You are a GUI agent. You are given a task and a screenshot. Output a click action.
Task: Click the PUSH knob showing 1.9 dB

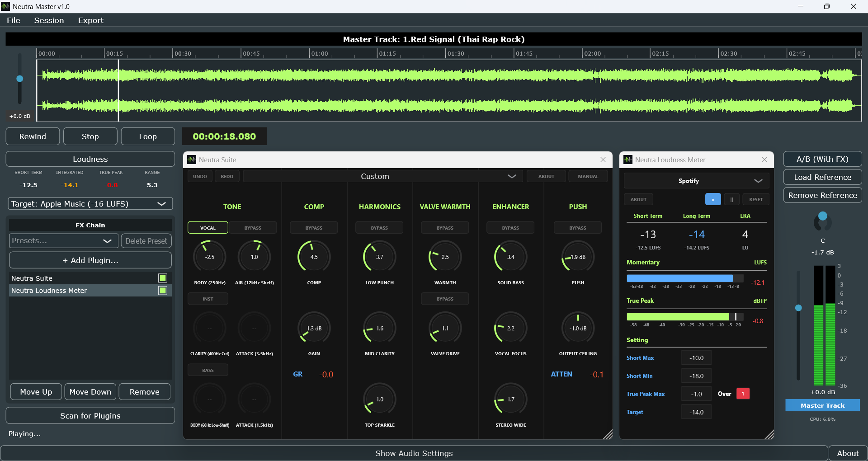pyautogui.click(x=578, y=257)
